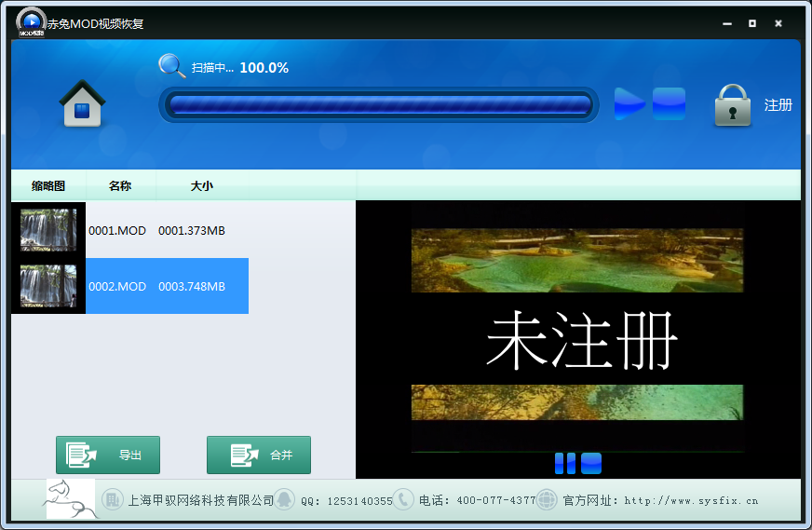Image resolution: width=812 pixels, height=530 pixels.
Task: Click the app logo in title bar
Action: pos(31,22)
